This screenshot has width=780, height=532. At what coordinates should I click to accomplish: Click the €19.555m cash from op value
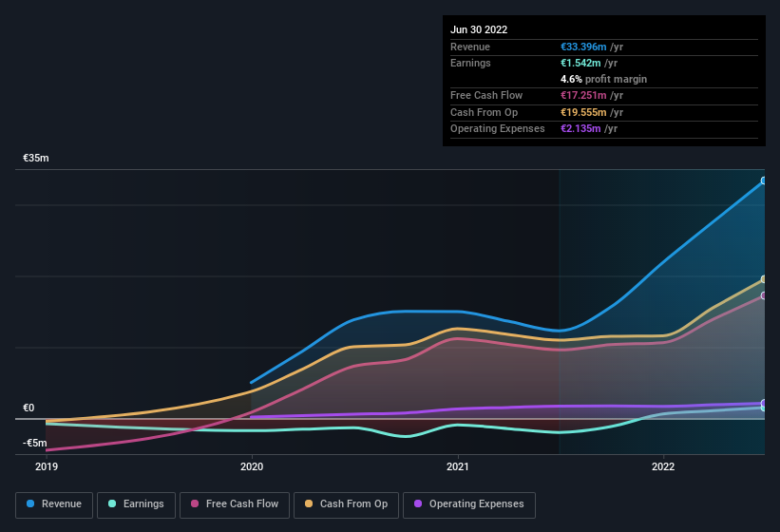583,112
